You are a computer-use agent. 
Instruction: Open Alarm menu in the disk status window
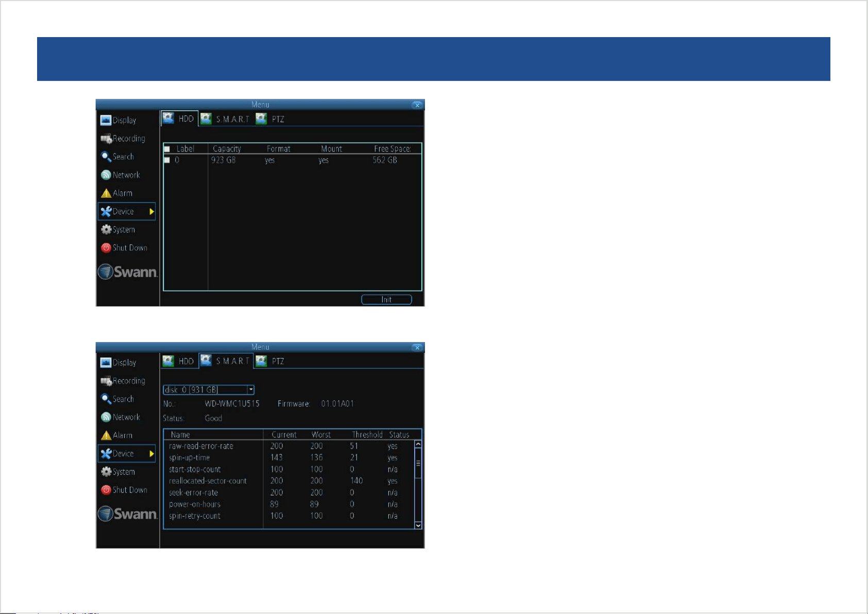(x=117, y=435)
